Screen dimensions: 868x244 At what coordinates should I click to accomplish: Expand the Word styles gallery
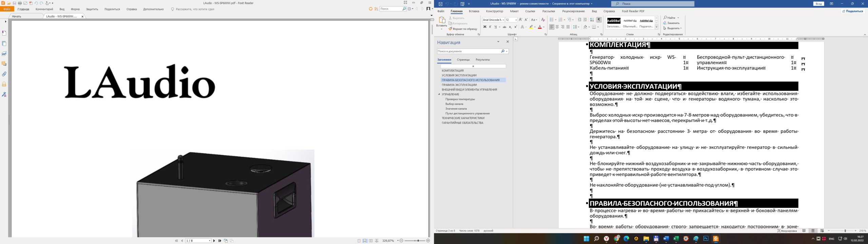pyautogui.click(x=656, y=27)
